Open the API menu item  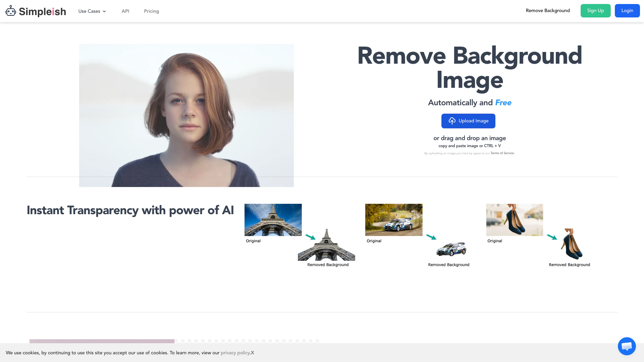125,11
